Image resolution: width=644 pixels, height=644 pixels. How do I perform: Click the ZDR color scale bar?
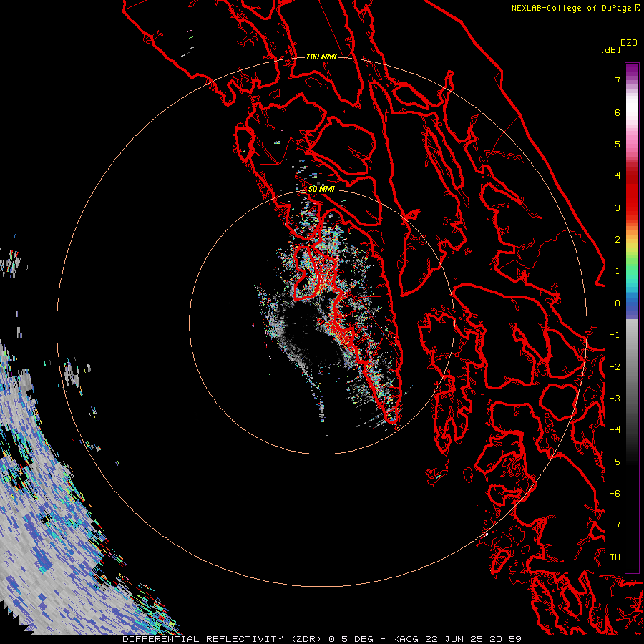pos(632,318)
